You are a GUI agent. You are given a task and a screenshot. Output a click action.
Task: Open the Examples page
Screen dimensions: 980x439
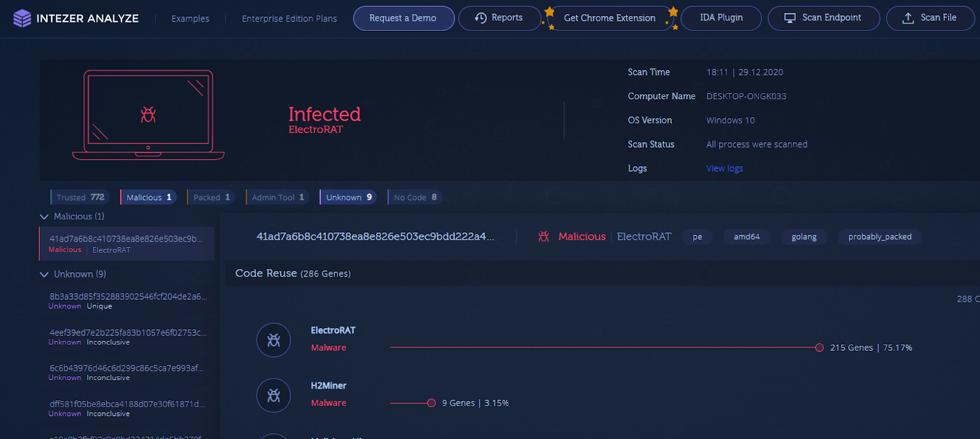tap(190, 18)
